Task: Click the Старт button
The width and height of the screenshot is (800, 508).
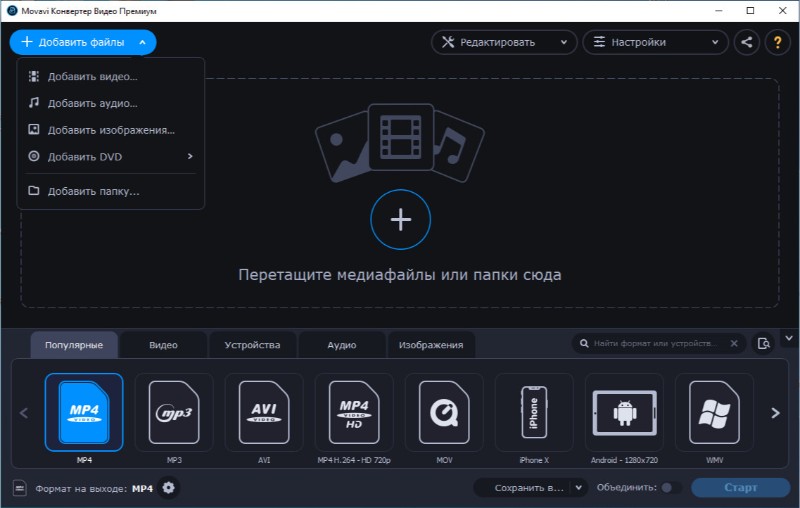Action: click(x=741, y=488)
